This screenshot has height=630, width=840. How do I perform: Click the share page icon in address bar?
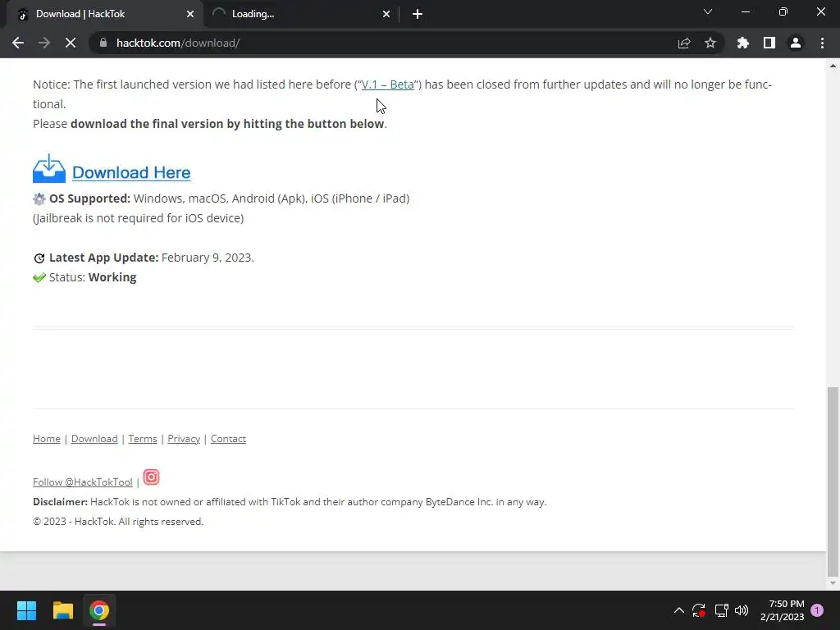(x=684, y=43)
